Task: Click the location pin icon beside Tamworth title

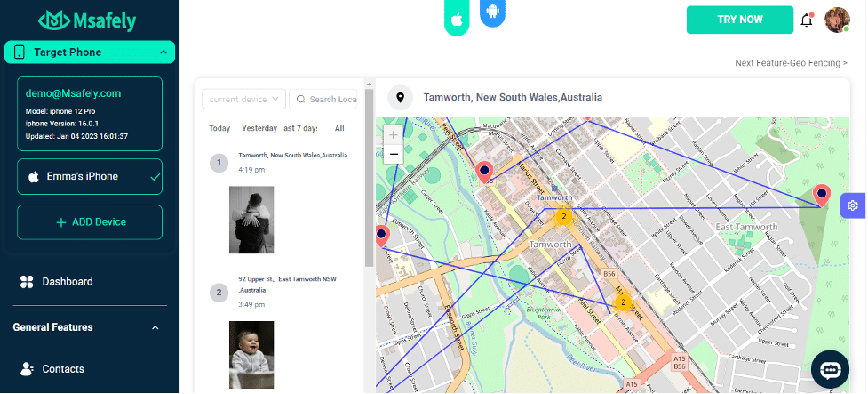Action: (x=400, y=98)
